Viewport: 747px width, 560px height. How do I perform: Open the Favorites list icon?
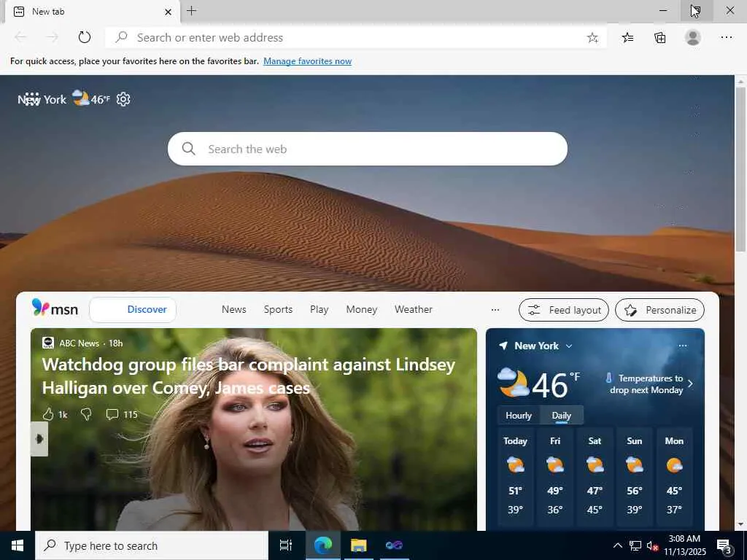627,38
